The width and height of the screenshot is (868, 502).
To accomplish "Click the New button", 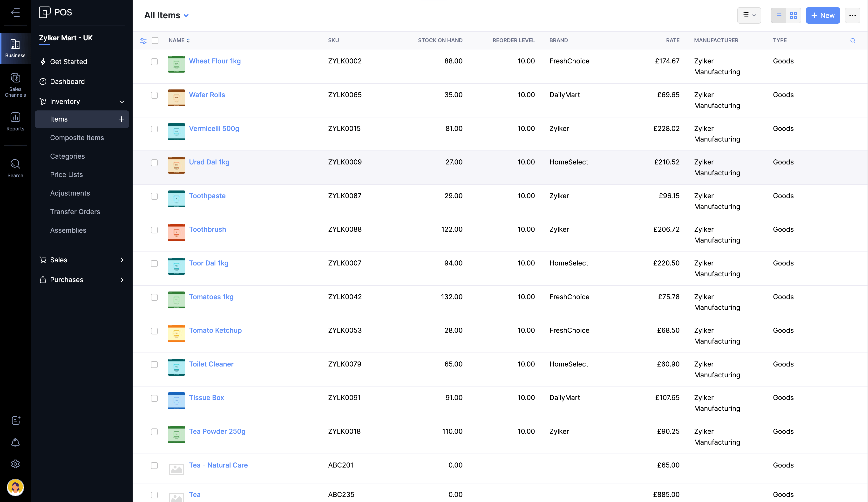I will 822,15.
